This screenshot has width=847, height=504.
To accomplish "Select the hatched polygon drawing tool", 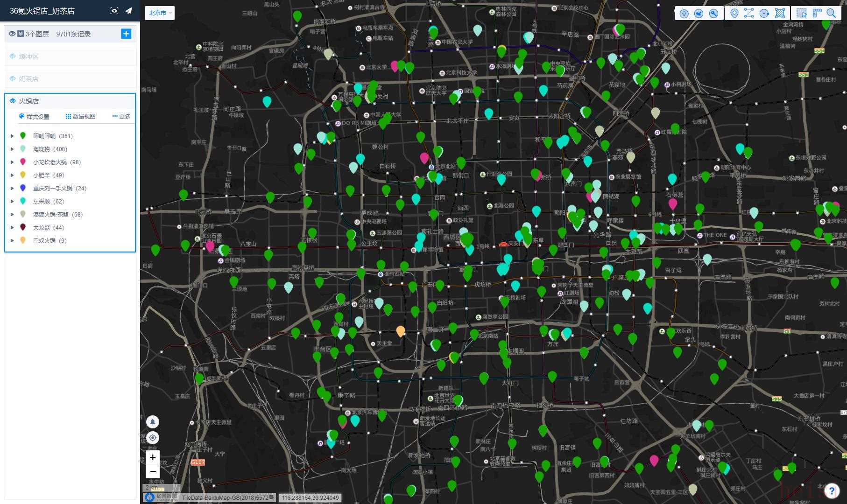I will tap(780, 14).
